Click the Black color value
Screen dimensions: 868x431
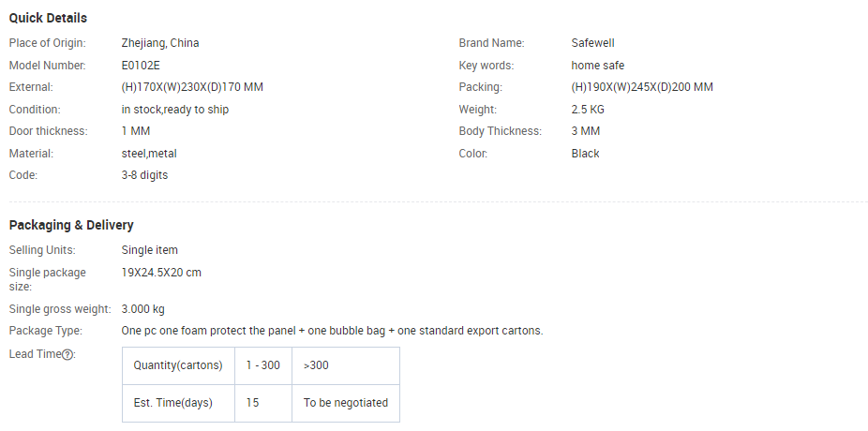(x=585, y=154)
